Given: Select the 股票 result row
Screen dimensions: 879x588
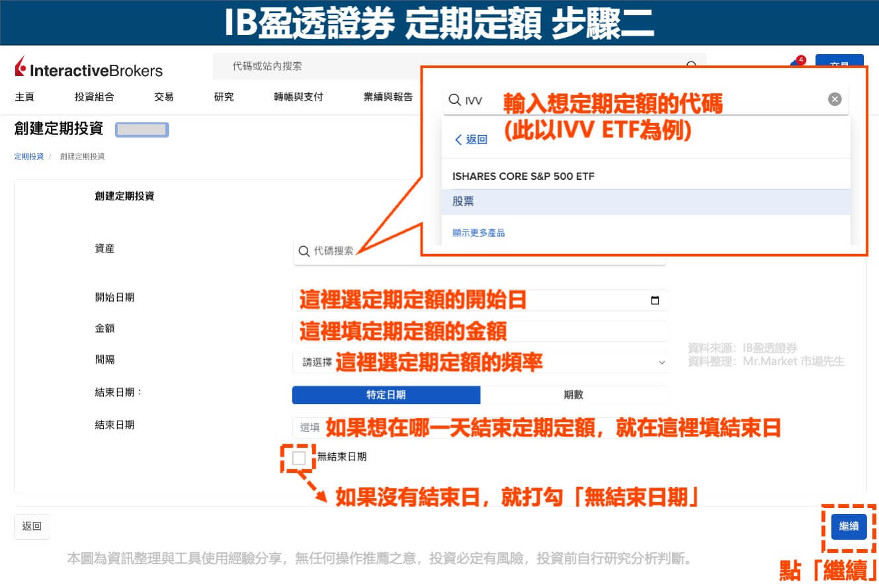Looking at the screenshot, I should [x=646, y=202].
